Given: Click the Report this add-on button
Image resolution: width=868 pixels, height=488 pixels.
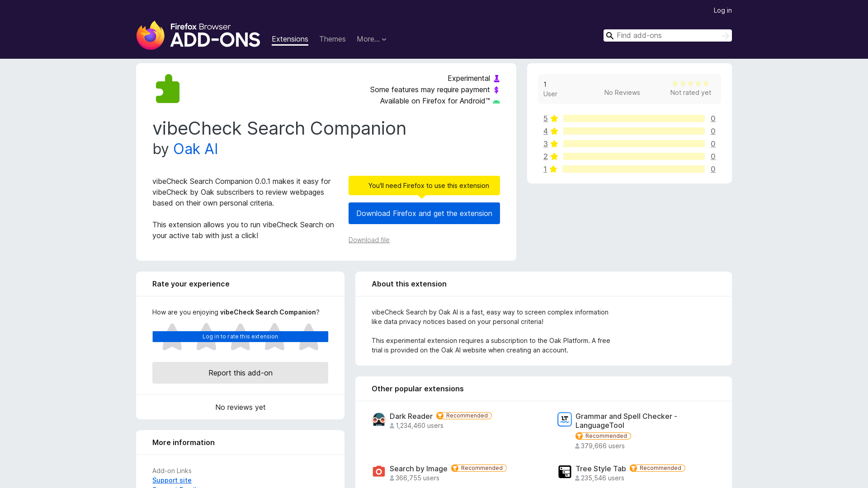Looking at the screenshot, I should point(240,373).
